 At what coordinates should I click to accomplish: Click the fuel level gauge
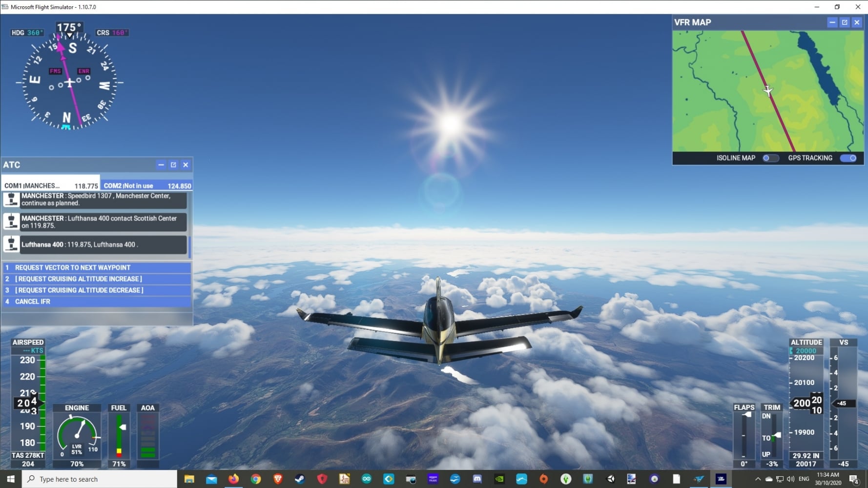click(120, 436)
